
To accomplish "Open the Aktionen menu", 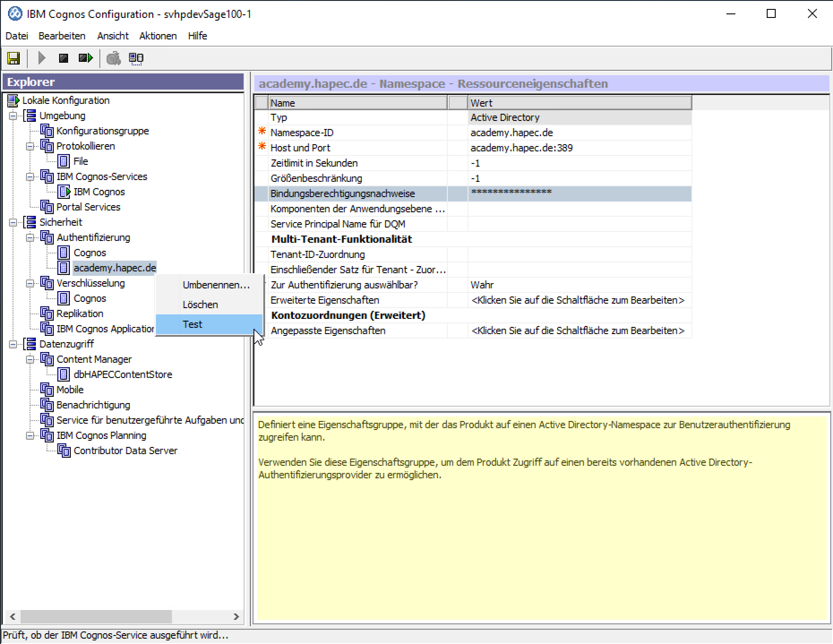I will pos(158,36).
